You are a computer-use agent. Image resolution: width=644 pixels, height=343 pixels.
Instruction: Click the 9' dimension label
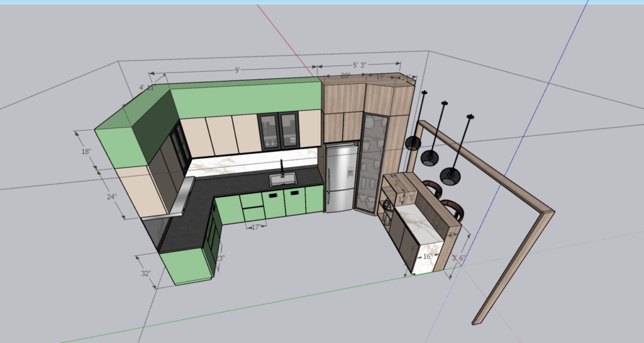pyautogui.click(x=236, y=70)
